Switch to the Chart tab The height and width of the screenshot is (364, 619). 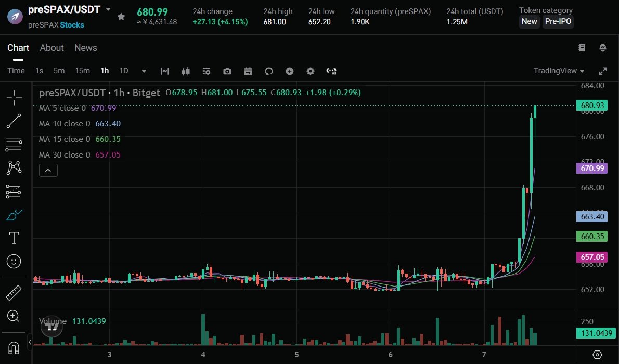tap(18, 48)
